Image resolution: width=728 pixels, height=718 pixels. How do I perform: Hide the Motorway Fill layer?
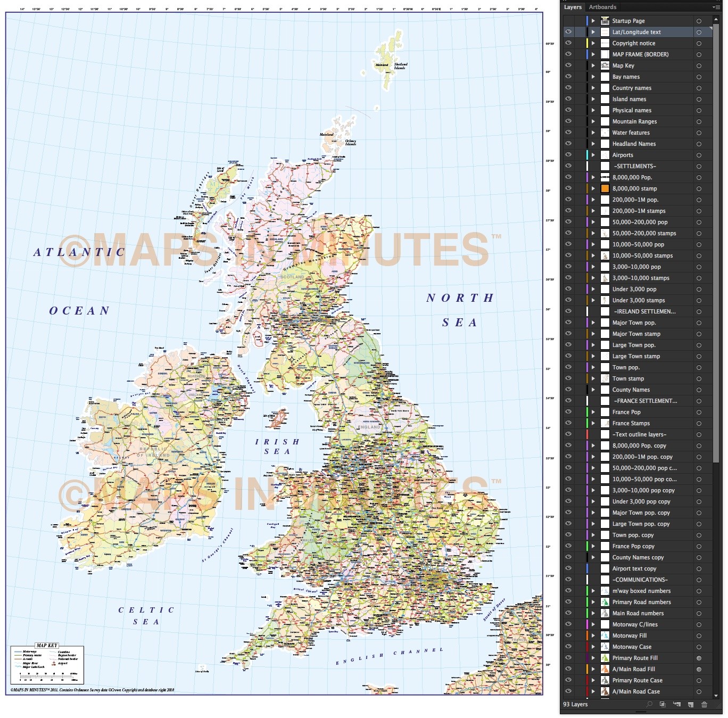pos(569,636)
